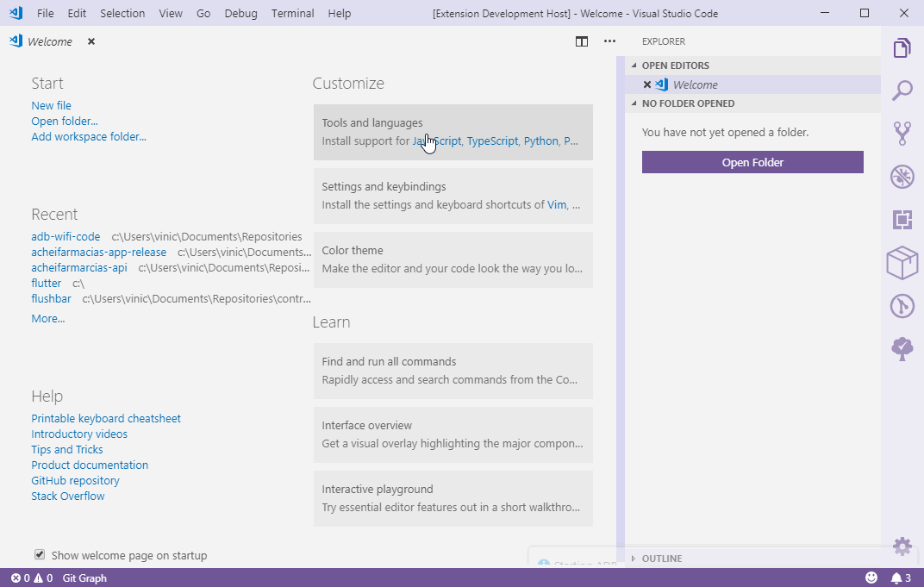The height and width of the screenshot is (587, 924).
Task: Open the Go menu
Action: tap(203, 13)
